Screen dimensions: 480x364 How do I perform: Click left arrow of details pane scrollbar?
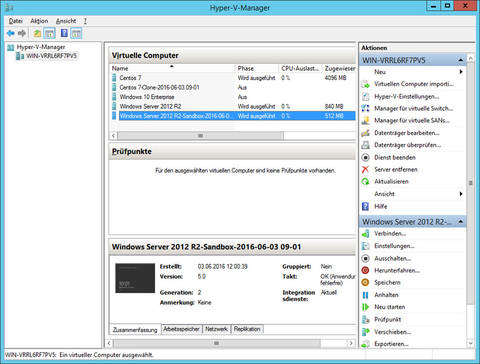coord(109,343)
